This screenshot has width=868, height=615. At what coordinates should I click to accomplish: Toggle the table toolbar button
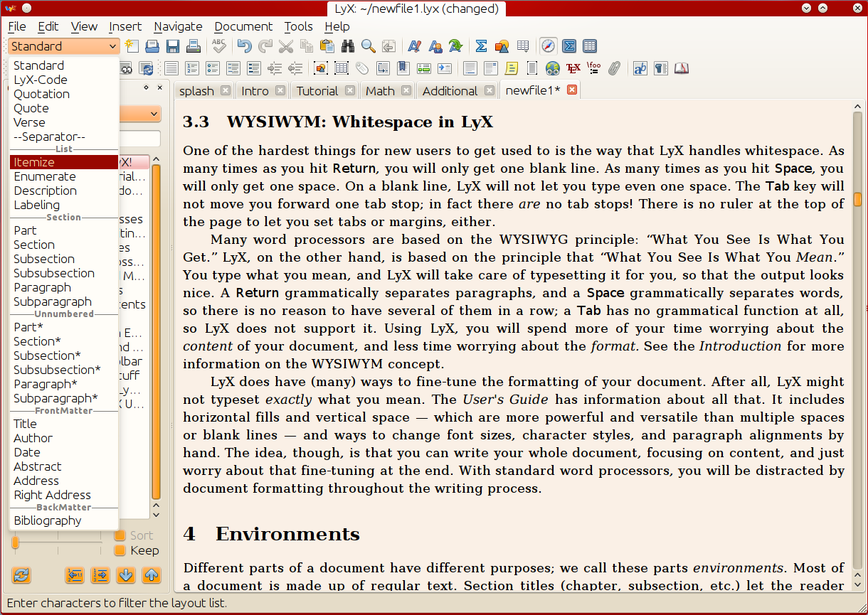[x=590, y=46]
